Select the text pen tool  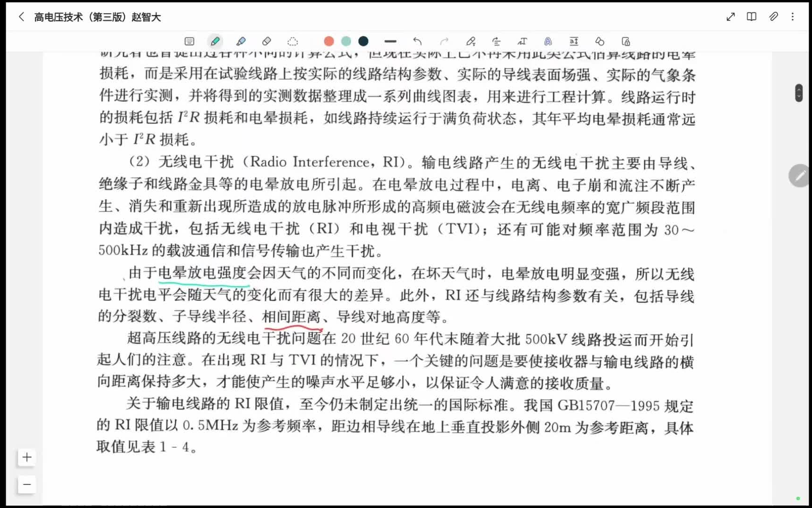[x=471, y=41]
